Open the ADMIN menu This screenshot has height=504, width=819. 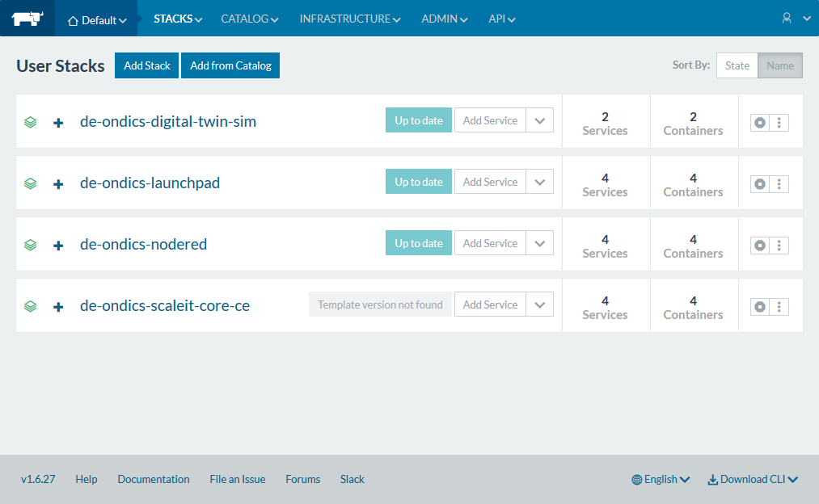[444, 19]
